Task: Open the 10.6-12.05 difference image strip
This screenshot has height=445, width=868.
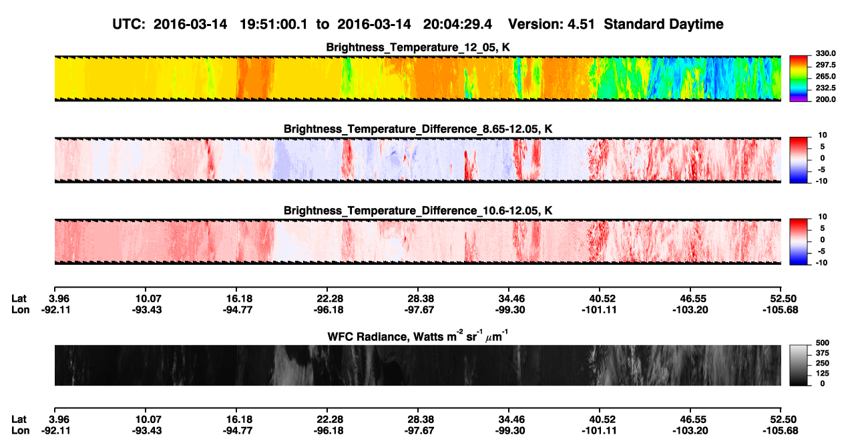Action: pos(417,242)
